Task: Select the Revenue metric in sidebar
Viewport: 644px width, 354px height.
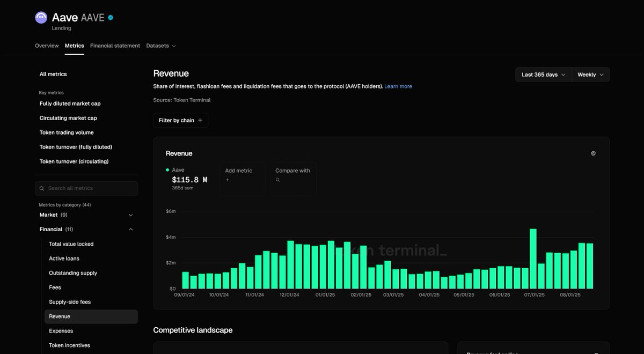Action: [x=91, y=316]
